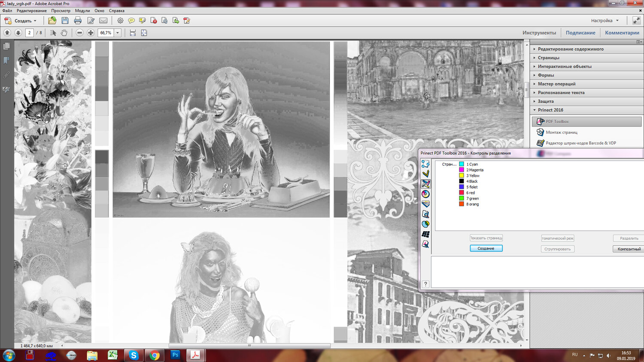
Task: Open the grid tool in Prinect Toolbox sidebar
Action: [x=425, y=234]
